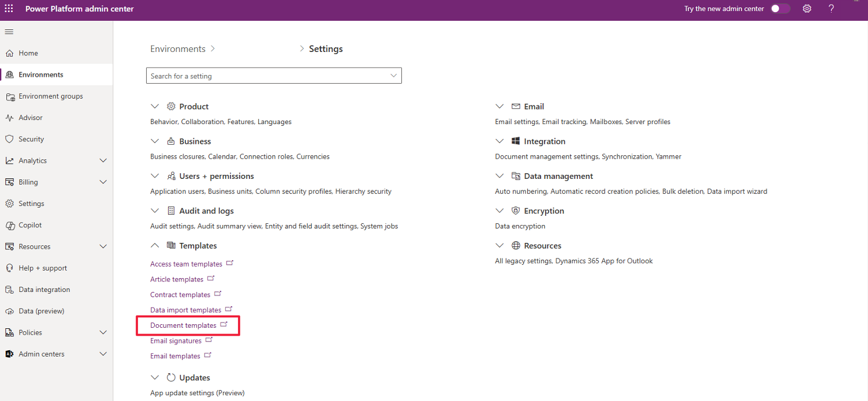Open the Search for a setting dropdown arrow
Viewport: 868px width, 401px height.
pos(394,76)
